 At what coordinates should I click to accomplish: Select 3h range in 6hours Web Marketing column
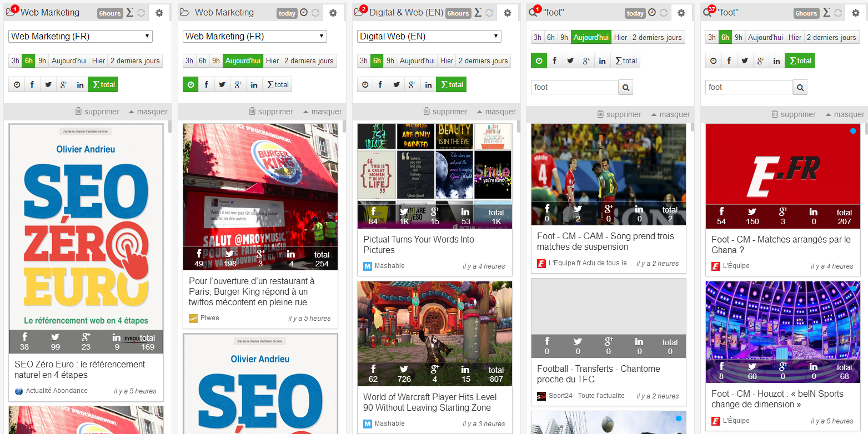click(x=15, y=61)
